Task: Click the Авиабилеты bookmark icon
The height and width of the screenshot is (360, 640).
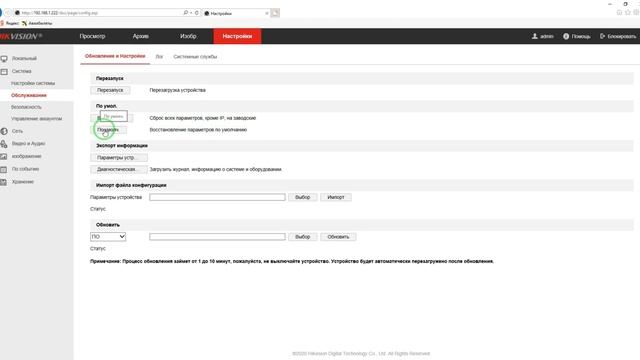Action: tap(24, 23)
